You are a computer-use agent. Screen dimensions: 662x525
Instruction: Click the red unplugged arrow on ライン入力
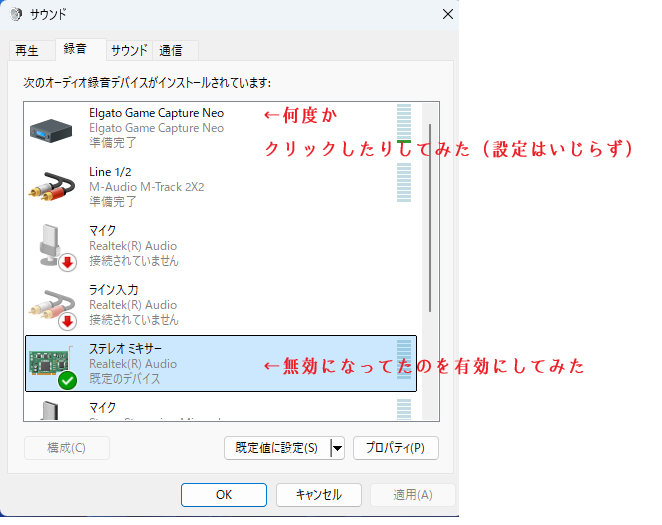(x=68, y=322)
